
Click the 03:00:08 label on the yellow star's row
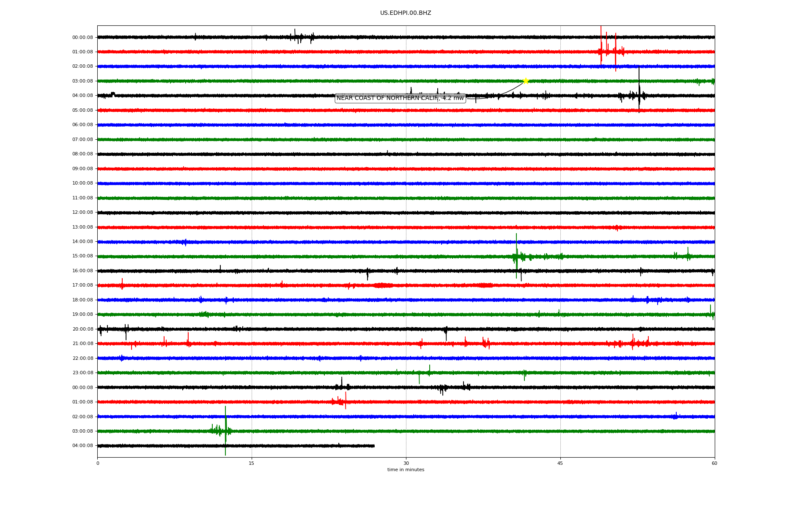(82, 81)
